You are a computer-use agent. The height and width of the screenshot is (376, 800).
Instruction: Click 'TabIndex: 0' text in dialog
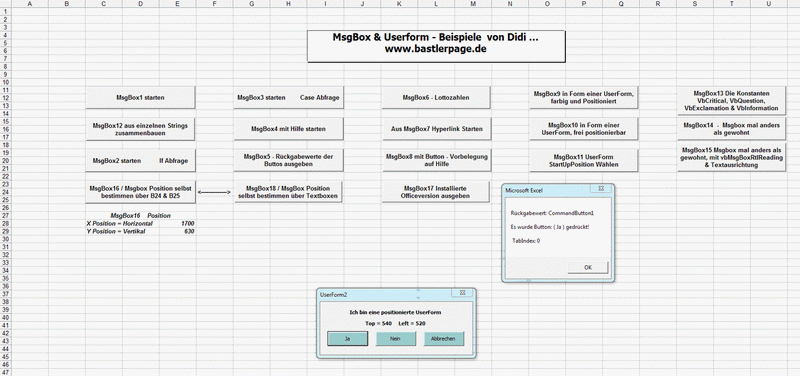(x=526, y=240)
